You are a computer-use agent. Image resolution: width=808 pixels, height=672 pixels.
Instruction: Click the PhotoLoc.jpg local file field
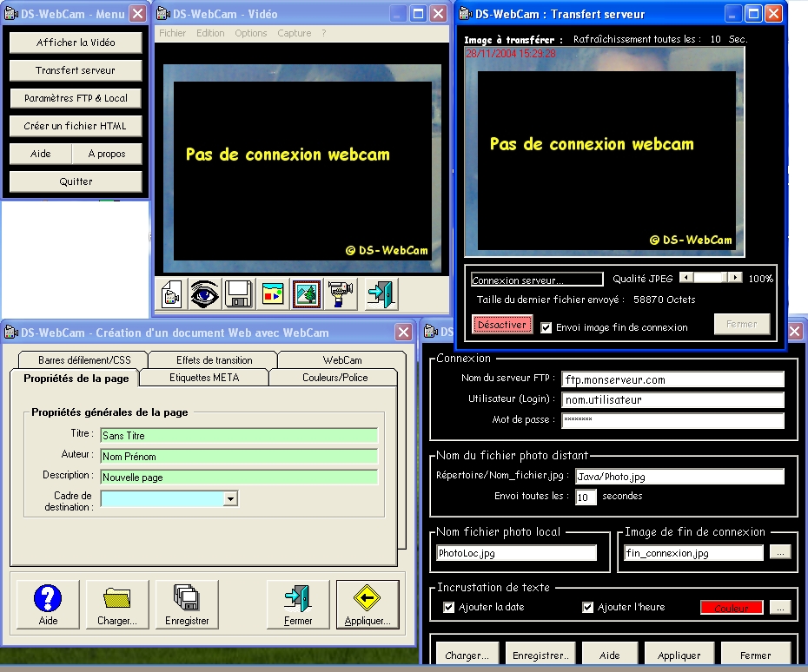pos(516,553)
